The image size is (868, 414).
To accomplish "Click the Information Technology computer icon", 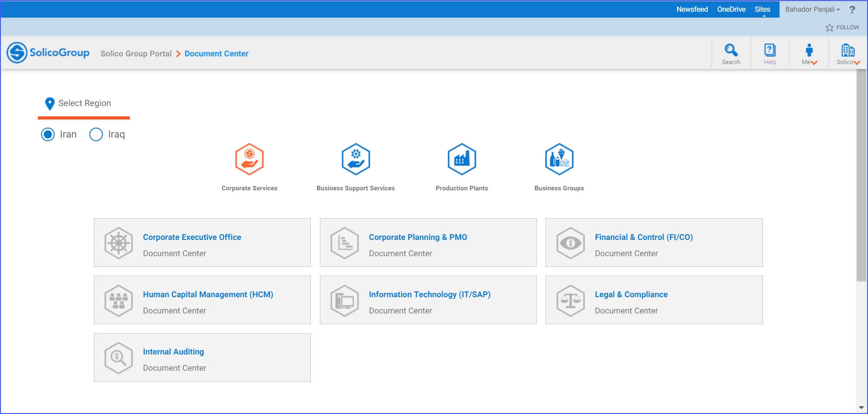I will [x=345, y=300].
